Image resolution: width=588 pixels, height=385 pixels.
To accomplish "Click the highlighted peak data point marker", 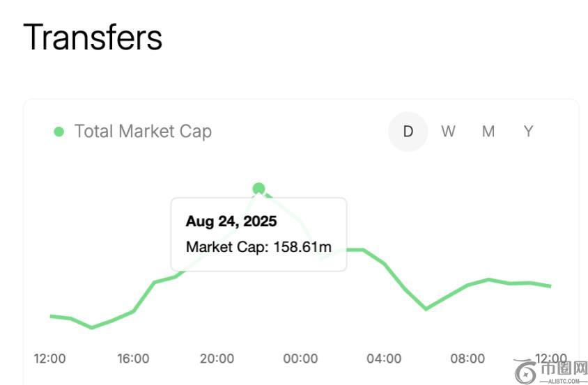I will 258,188.
